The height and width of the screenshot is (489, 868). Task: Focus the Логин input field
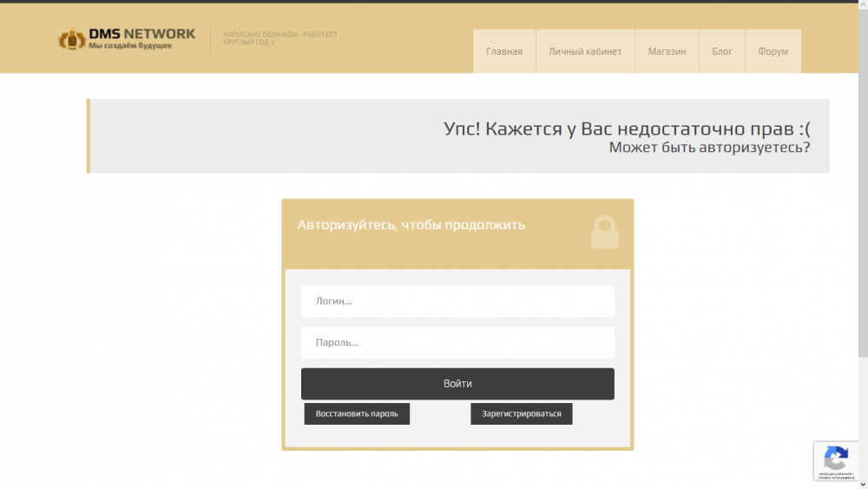pos(457,301)
